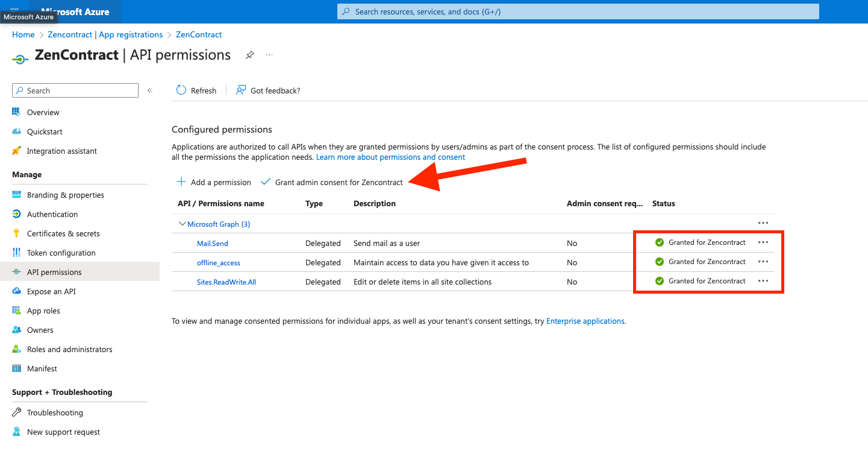Click the Quickstart cloud icon
The width and height of the screenshot is (868, 454).
tap(16, 131)
